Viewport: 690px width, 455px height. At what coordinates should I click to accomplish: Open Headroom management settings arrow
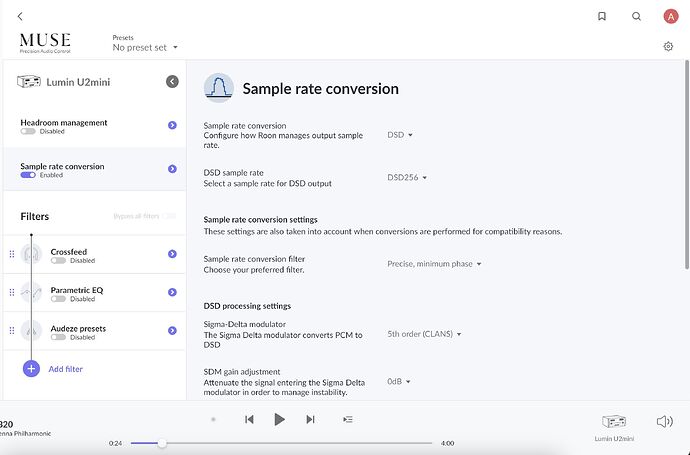172,125
